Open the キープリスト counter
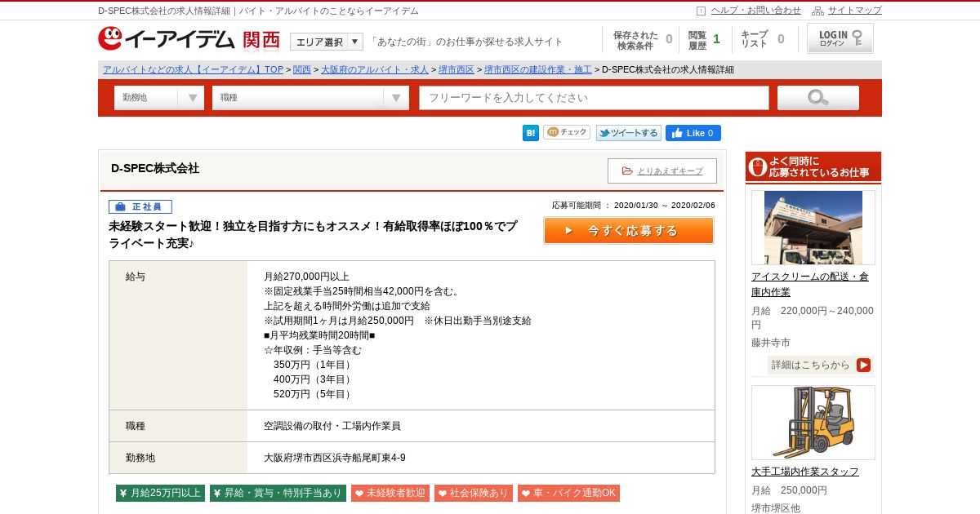This screenshot has height=514, width=980. tap(762, 40)
